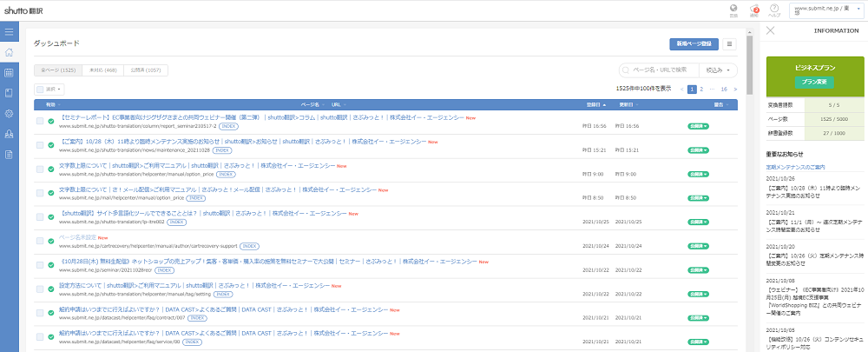Close the INFORMATION panel with X
Image resolution: width=868 pixels, height=352 pixels.
point(771,30)
